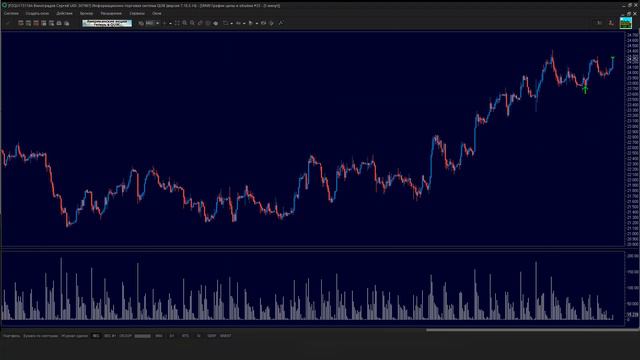Click the QUIK application icon in the title bar
The image size is (640, 360).
click(4, 6)
